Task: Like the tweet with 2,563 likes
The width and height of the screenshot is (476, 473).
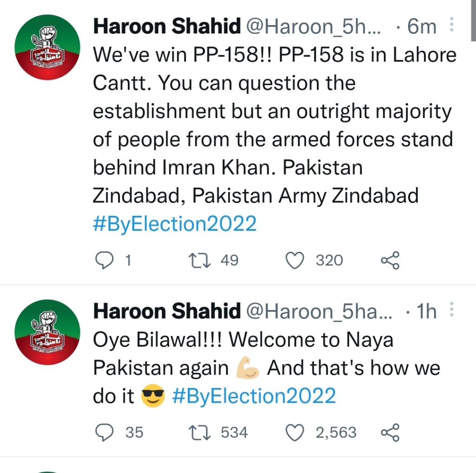Action: 295,433
